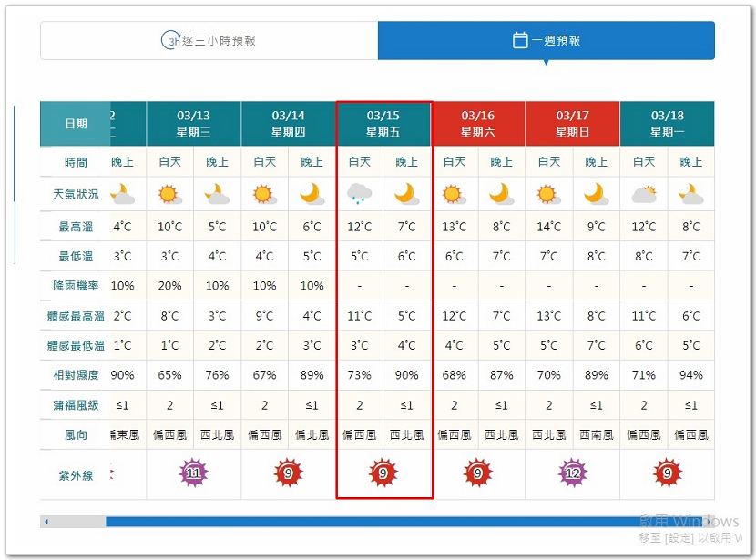Click the 03/18 UV index 9 badge
The width and height of the screenshot is (756, 560).
click(x=668, y=473)
